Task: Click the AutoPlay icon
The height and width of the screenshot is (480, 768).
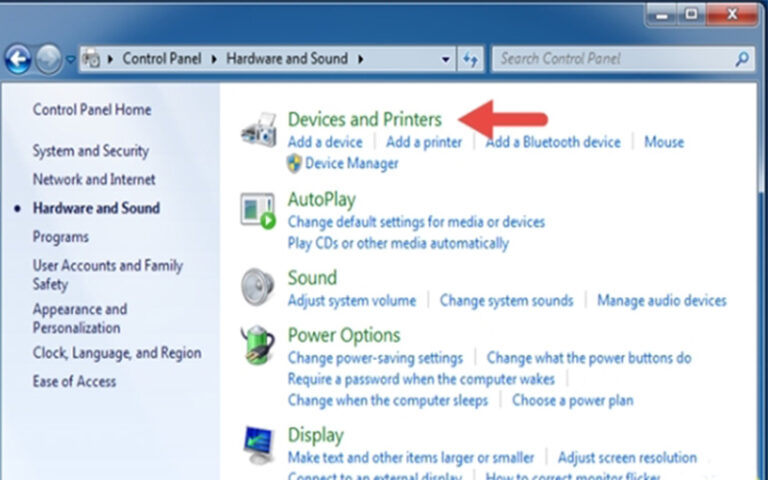Action: point(258,211)
